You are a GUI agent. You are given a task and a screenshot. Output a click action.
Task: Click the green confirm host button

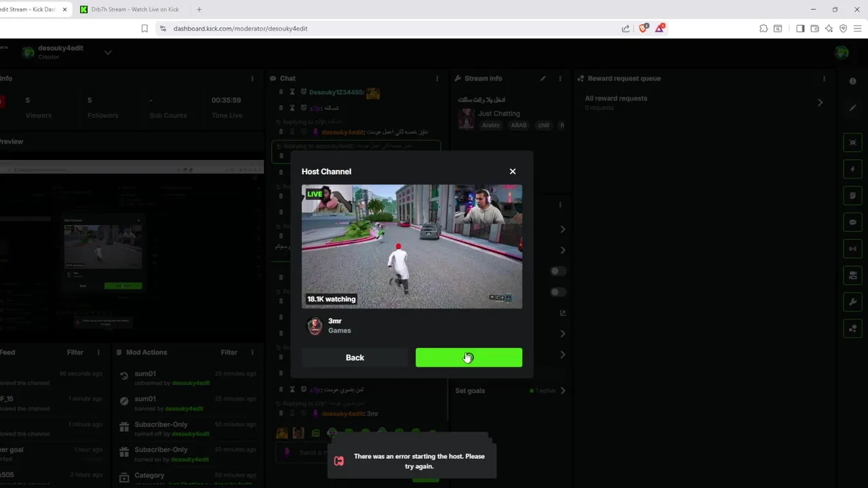tap(469, 358)
